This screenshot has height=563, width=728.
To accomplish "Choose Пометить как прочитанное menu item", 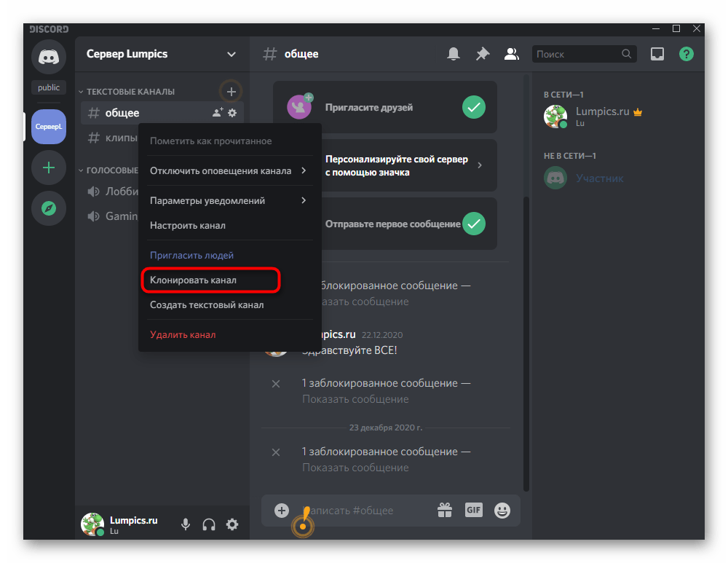I will pyautogui.click(x=230, y=141).
